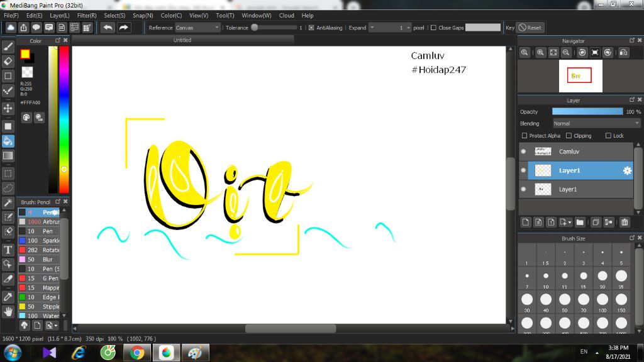Open the Cloud menu
Screen dimensions: 644x362
286,15
